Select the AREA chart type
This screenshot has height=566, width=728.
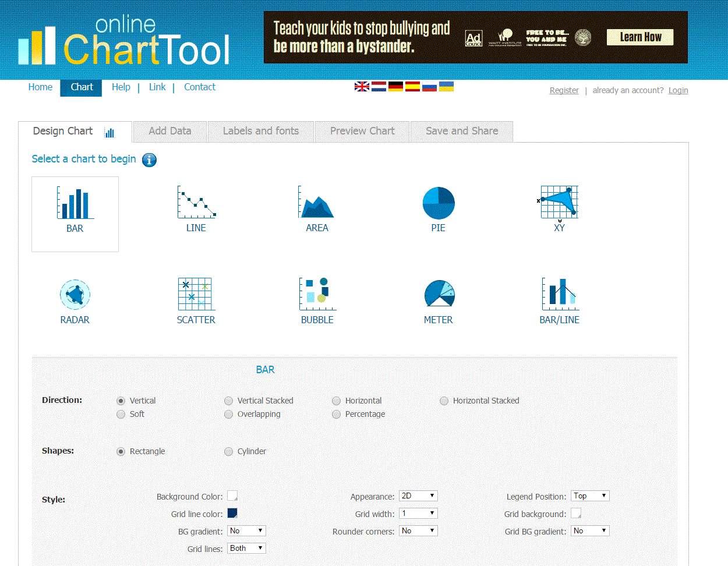click(317, 203)
